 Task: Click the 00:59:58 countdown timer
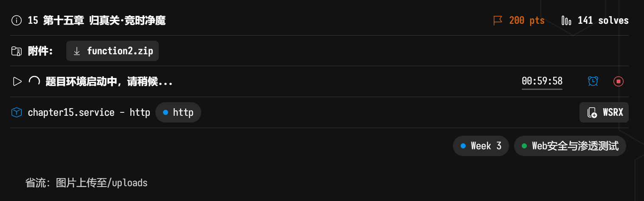pyautogui.click(x=542, y=81)
